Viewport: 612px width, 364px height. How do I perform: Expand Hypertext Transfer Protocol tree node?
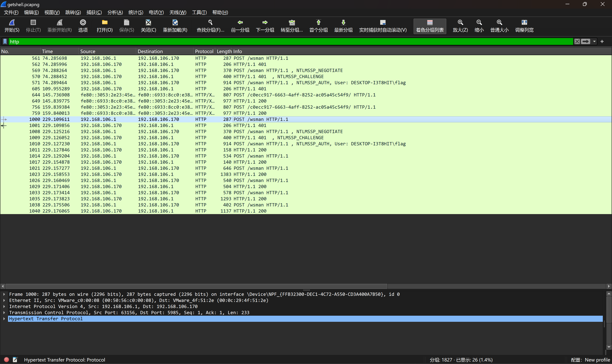[x=4, y=319]
